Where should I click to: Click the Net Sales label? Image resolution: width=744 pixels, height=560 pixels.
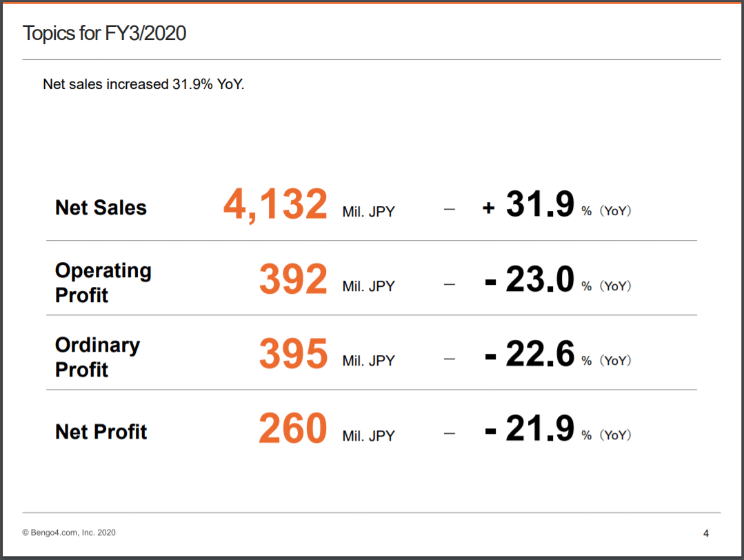(x=101, y=208)
